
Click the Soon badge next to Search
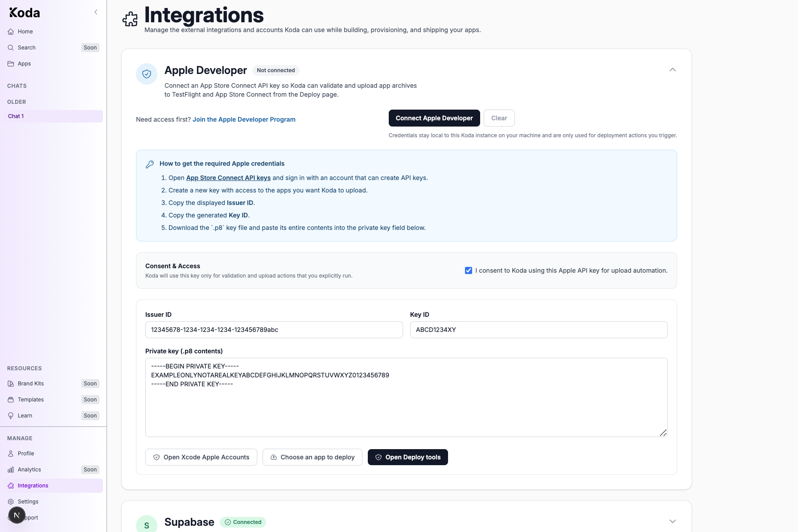[x=90, y=48]
